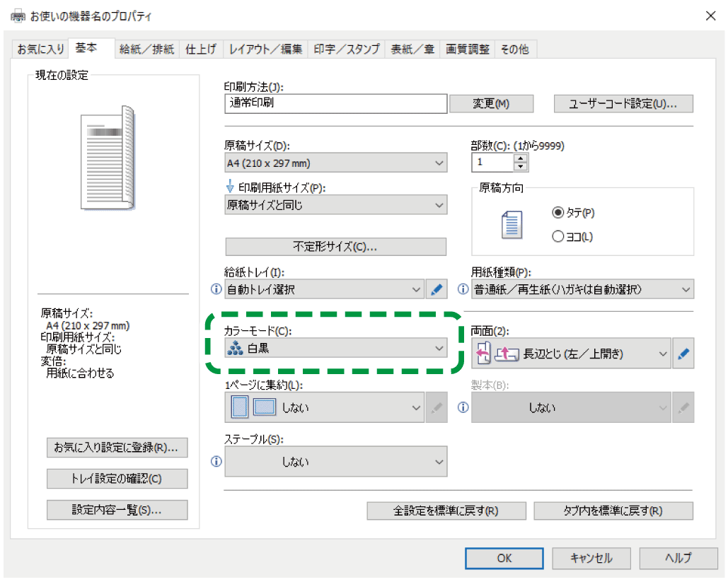Open the 1ページに集約 dropdown

[325, 407]
